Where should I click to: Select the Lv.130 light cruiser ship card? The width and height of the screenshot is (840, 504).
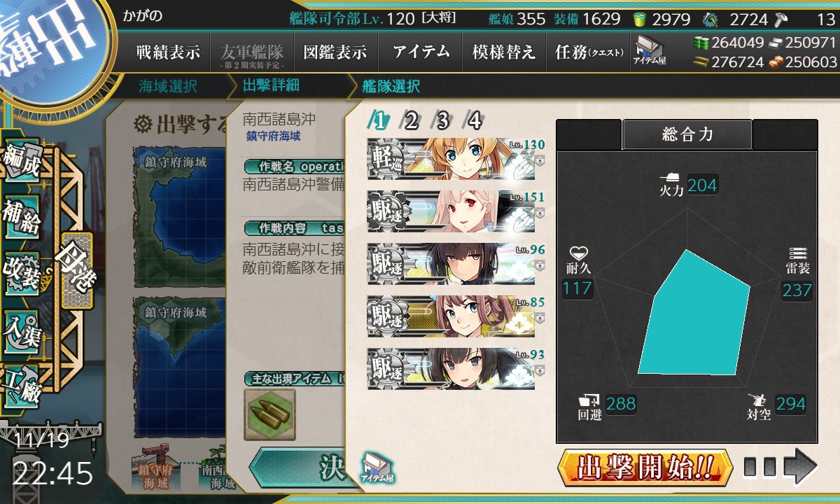456,159
